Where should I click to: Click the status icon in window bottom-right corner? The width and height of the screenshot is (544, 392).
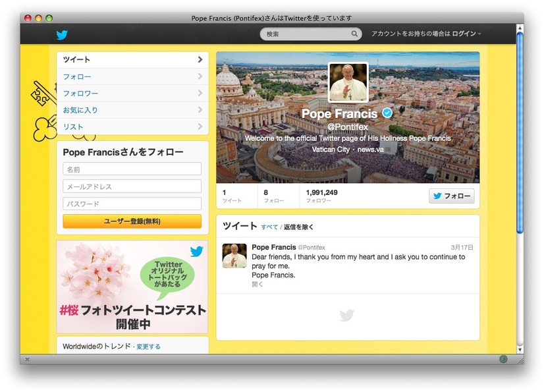(x=503, y=359)
